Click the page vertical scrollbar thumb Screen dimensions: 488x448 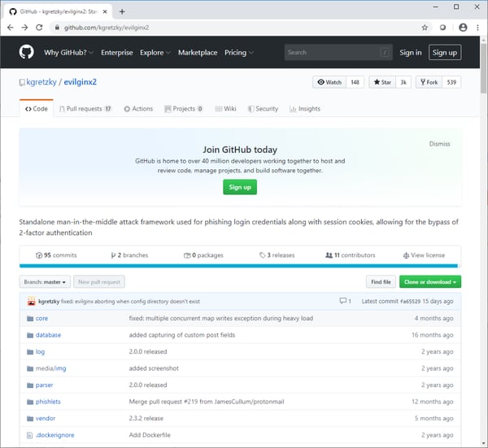tap(483, 67)
